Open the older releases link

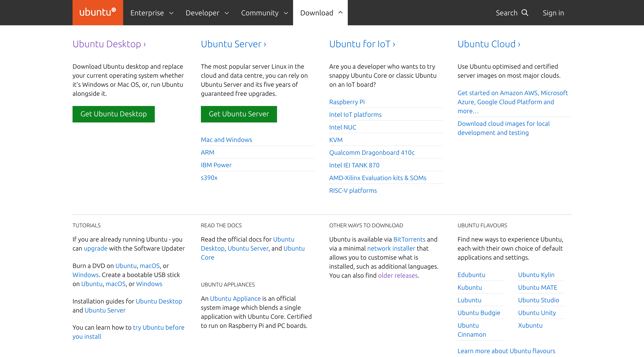[398, 275]
